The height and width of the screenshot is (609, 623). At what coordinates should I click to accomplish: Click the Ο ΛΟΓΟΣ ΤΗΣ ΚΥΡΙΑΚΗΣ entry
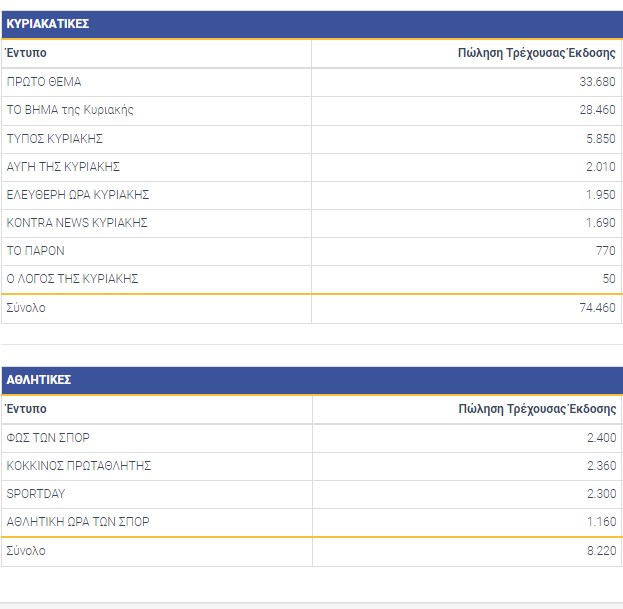tap(72, 278)
